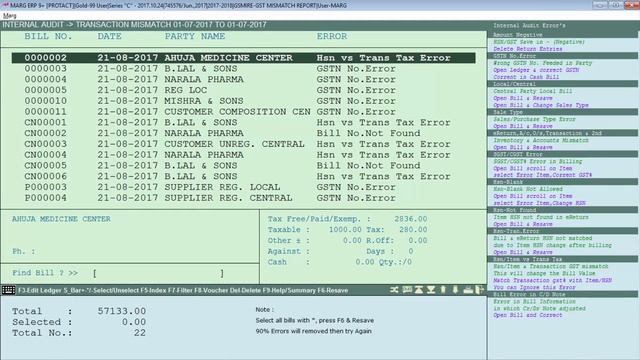Click the second toolbar icon beside shuffle
The height and width of the screenshot is (360, 640).
tap(407, 290)
